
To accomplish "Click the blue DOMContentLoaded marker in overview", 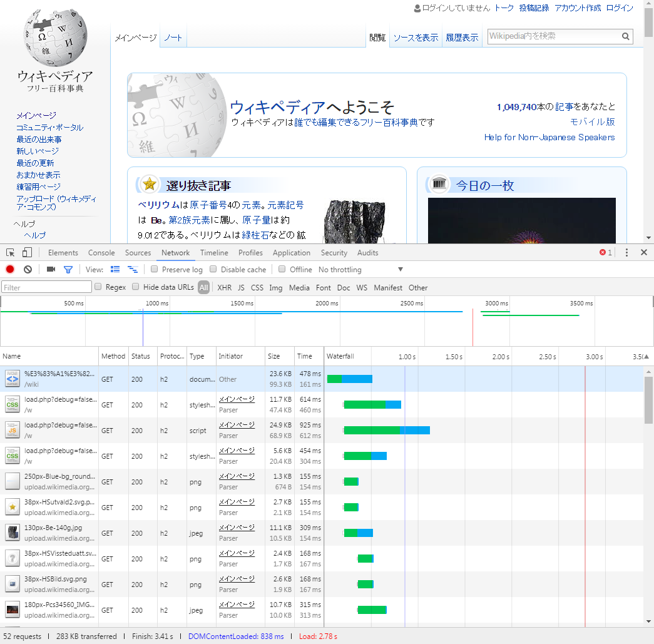I will 143,327.
